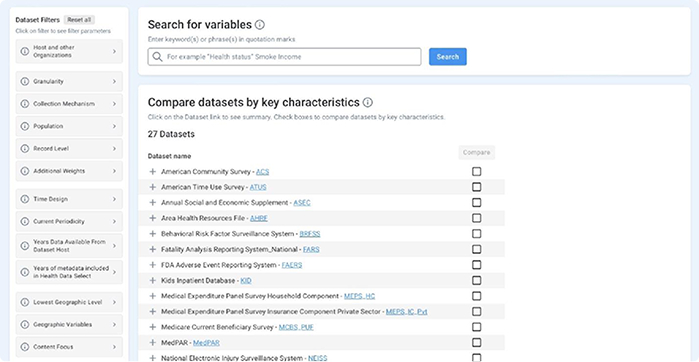Click info icon on Years Data Available filter

[25, 246]
